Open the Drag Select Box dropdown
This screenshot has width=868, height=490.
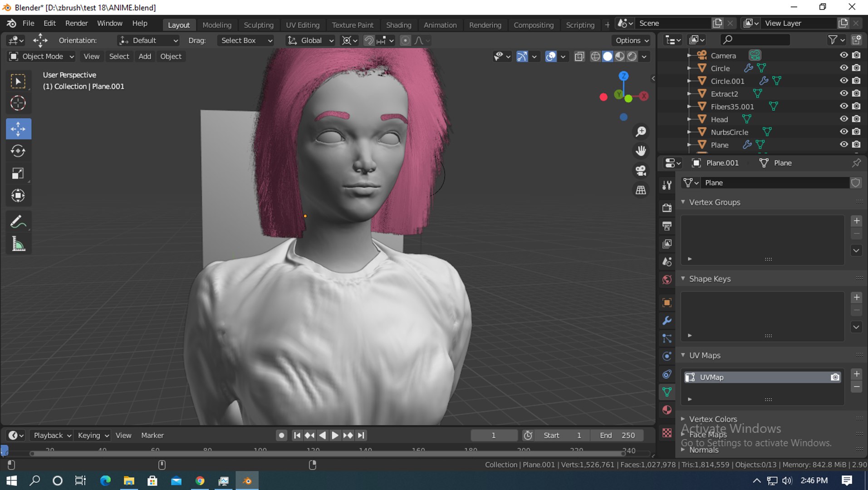click(x=245, y=40)
